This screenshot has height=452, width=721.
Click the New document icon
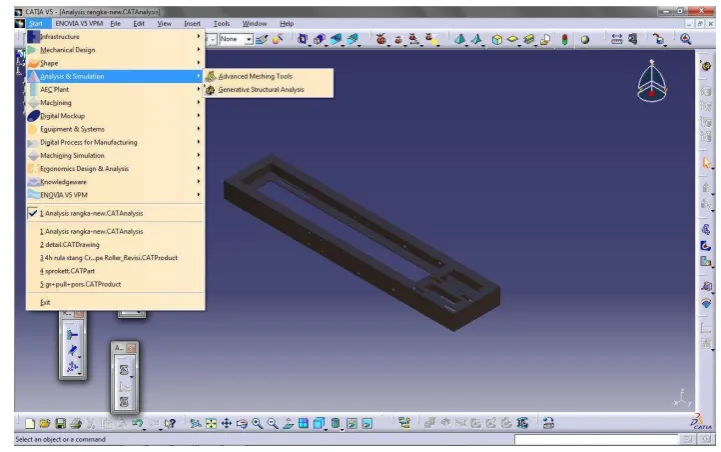tap(30, 423)
